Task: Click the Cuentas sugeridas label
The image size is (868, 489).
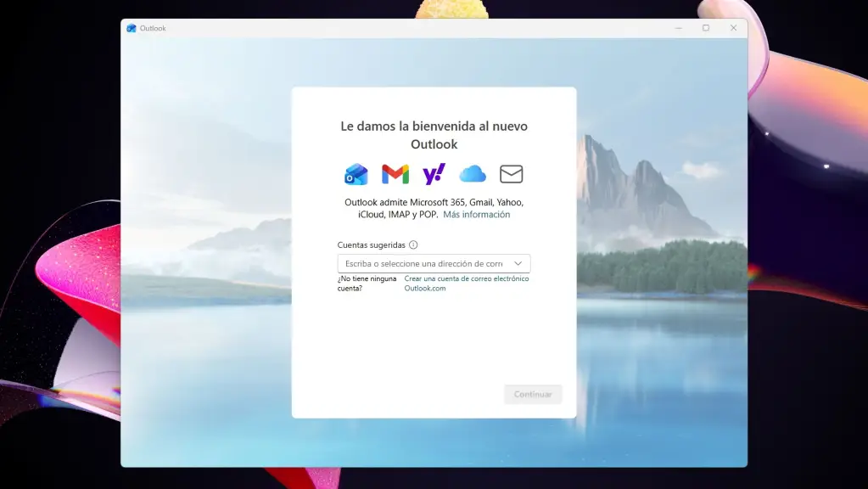Action: (x=371, y=245)
